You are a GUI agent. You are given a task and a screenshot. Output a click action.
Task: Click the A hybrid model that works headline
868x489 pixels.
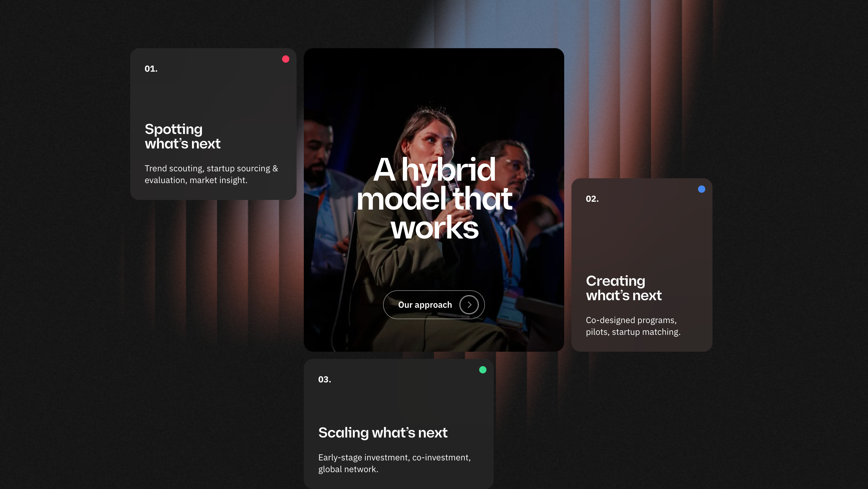[434, 198]
